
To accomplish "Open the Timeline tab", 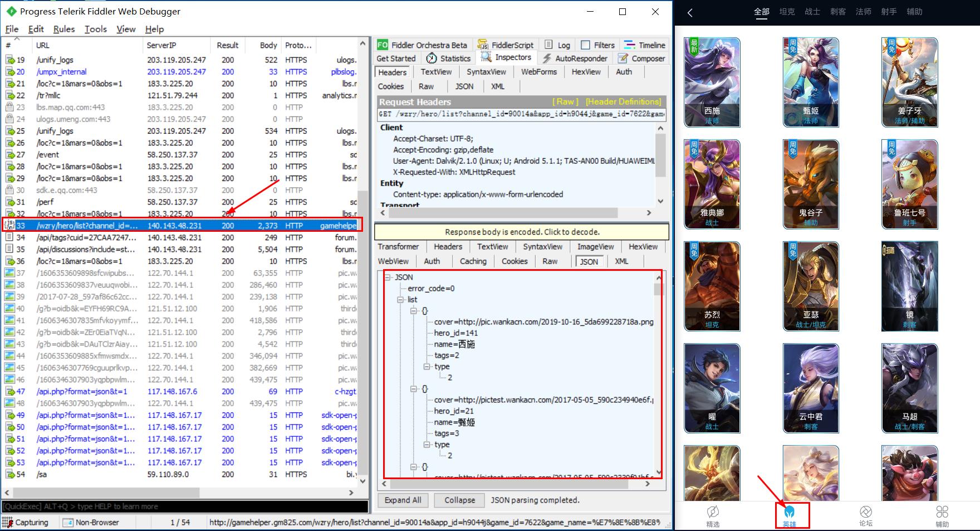I will [644, 45].
